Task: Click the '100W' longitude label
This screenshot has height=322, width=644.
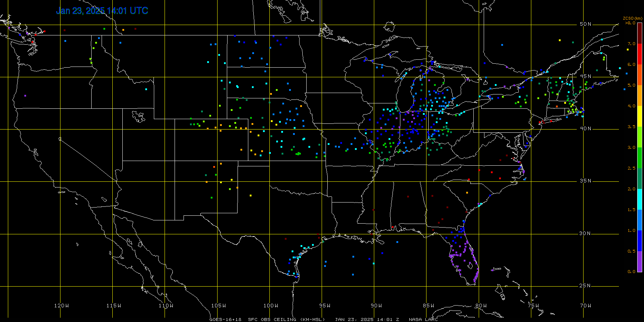Action: [x=271, y=306]
